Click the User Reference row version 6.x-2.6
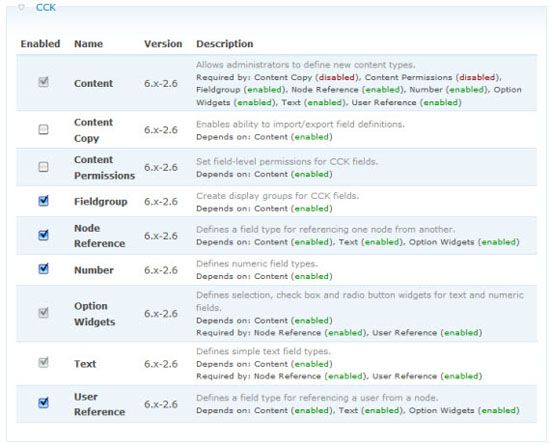Image resolution: width=550 pixels, height=445 pixels. pos(161,404)
